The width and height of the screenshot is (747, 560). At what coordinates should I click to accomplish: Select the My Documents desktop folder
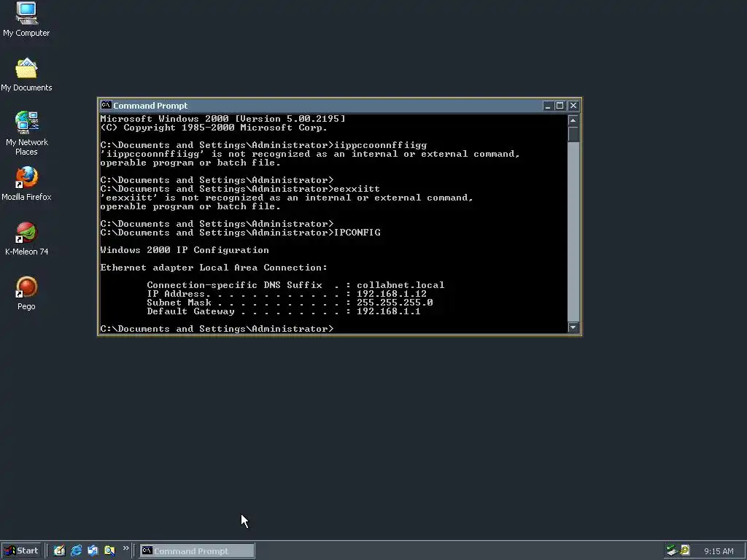tap(26, 75)
